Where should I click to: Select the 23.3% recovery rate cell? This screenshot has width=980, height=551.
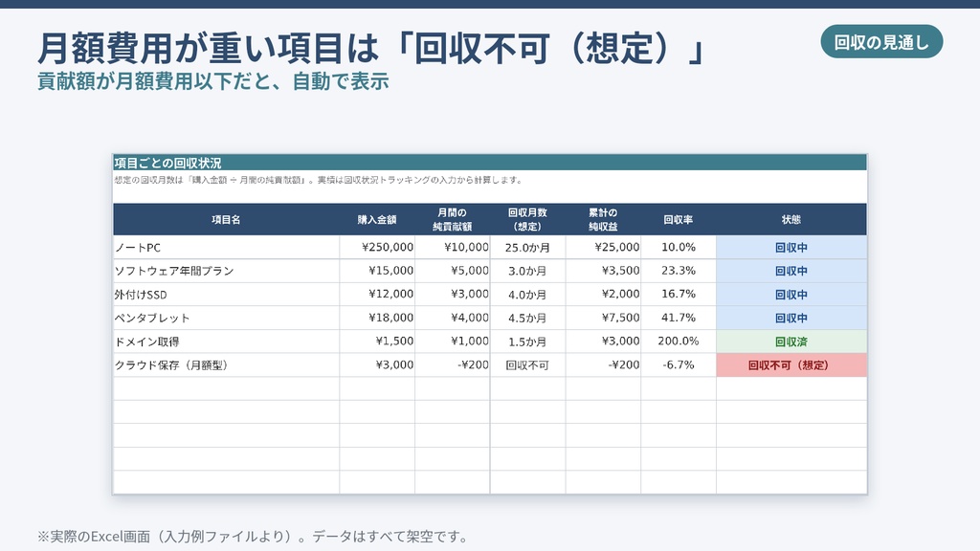[679, 271]
